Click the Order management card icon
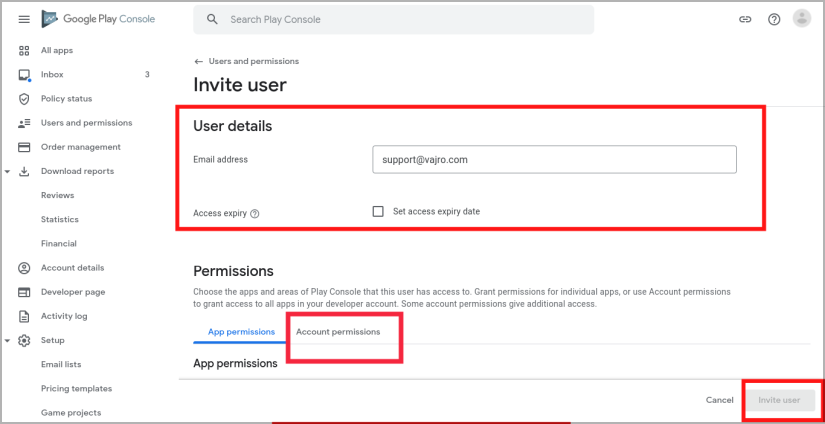The width and height of the screenshot is (825, 424). coord(24,147)
